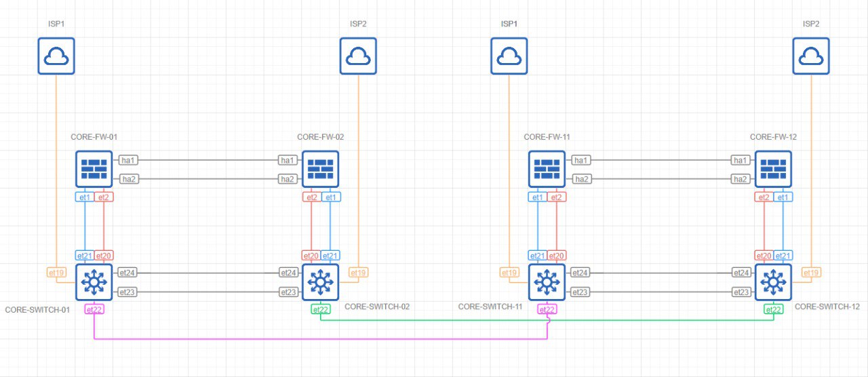868x377 pixels.
Task: Click red et2 port on CORE-FW-12
Action: coord(764,197)
